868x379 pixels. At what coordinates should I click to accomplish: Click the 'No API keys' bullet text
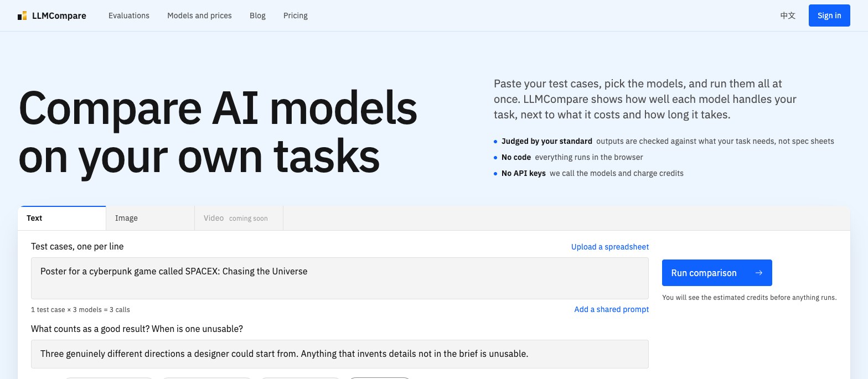tap(524, 173)
